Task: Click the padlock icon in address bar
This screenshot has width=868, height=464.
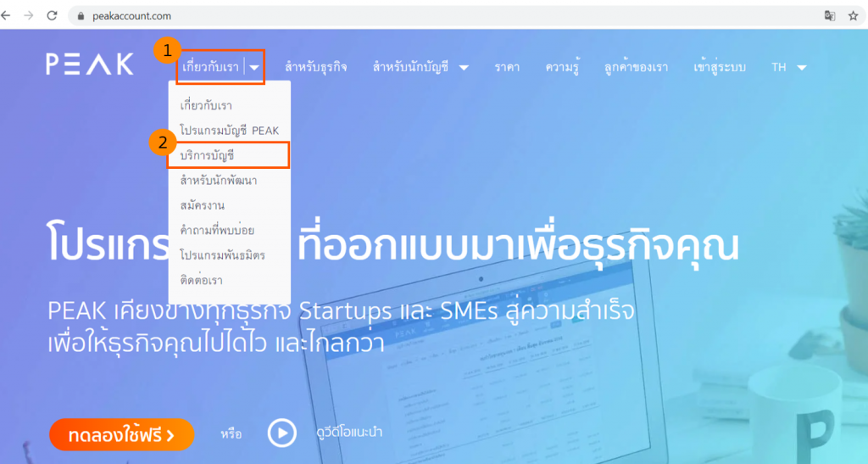Action: [81, 16]
